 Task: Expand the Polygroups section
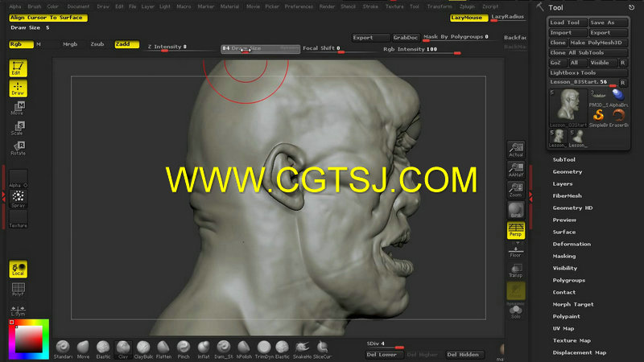click(x=569, y=280)
